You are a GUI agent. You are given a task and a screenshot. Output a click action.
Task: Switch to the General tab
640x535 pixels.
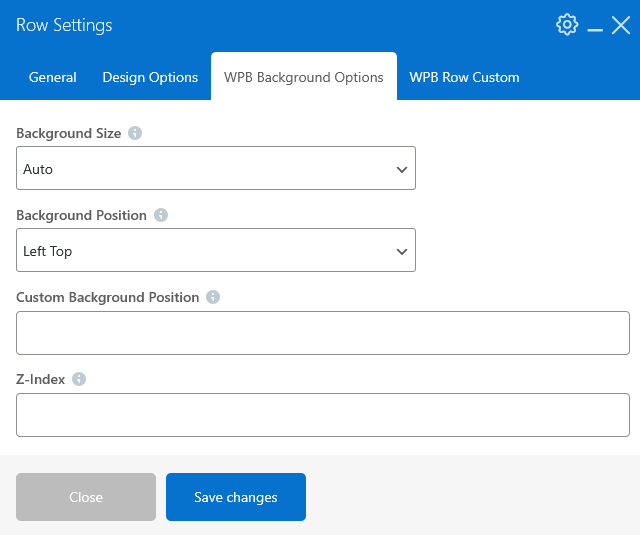pyautogui.click(x=53, y=77)
